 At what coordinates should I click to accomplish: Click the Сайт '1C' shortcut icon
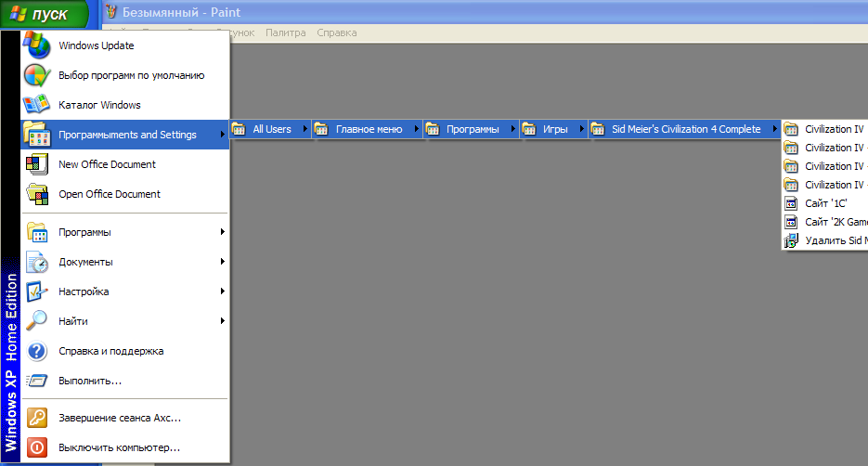click(x=791, y=203)
